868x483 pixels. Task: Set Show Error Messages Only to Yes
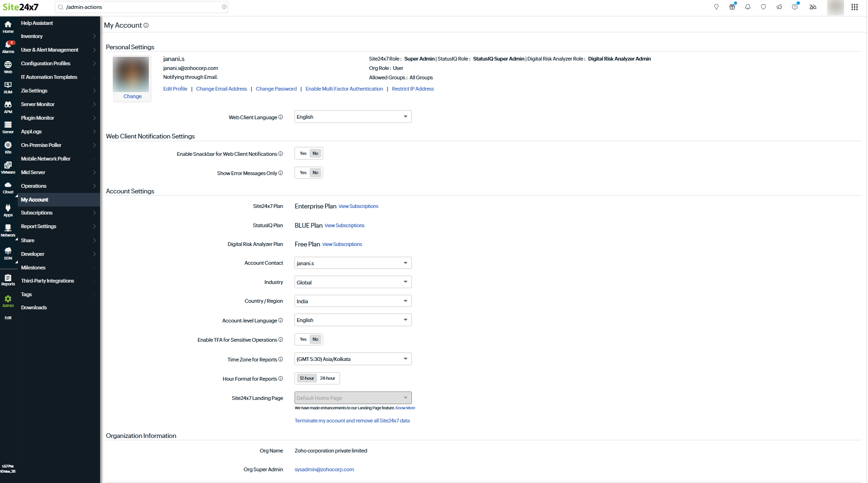tap(303, 173)
